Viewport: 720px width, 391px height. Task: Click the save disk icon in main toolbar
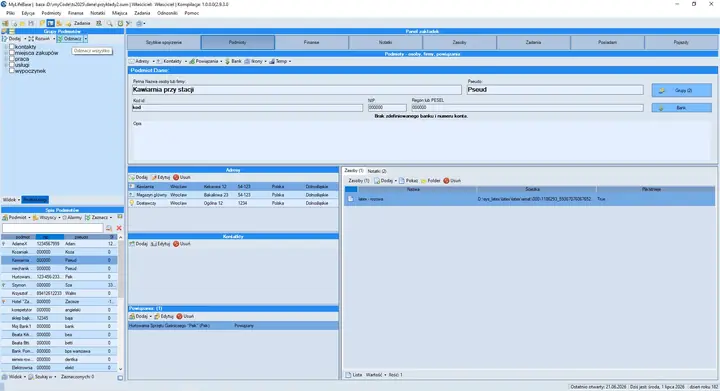31,23
